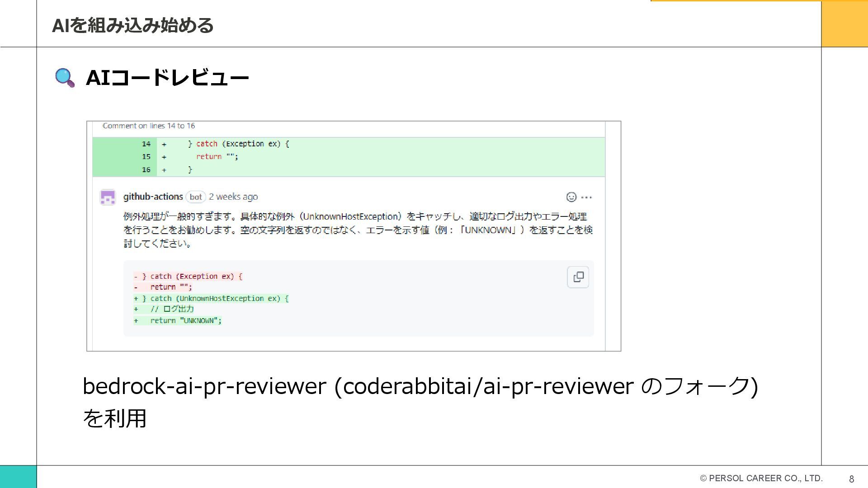The height and width of the screenshot is (488, 868).
Task: Click the PERSOL CAREER copyright text
Action: click(x=761, y=478)
